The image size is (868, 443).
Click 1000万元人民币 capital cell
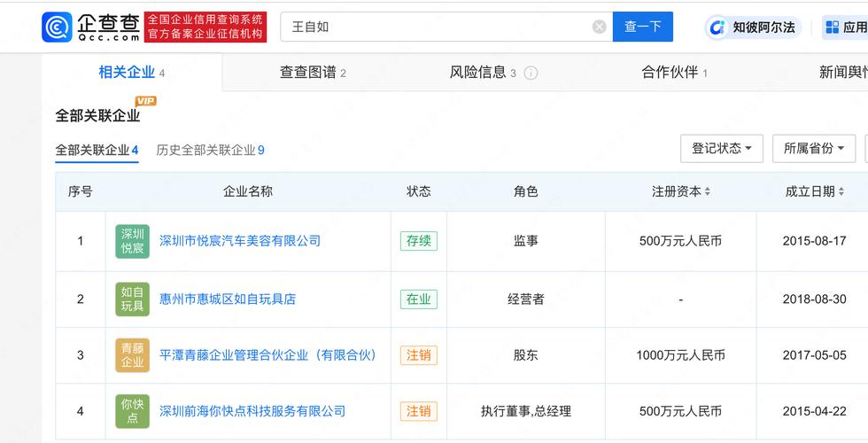point(680,355)
